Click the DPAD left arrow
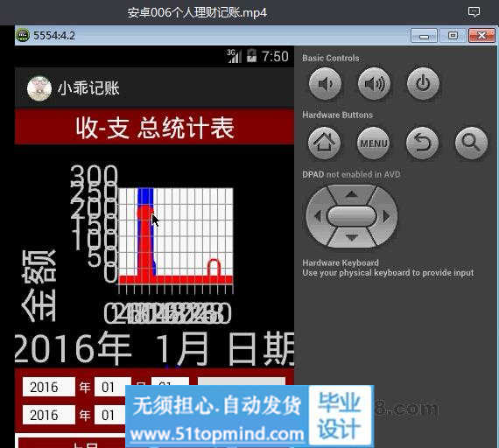 [317, 216]
